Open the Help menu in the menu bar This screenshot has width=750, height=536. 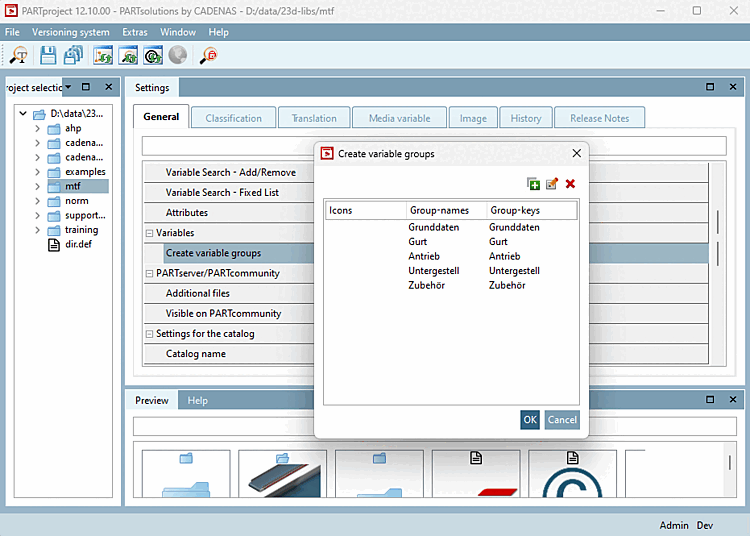point(219,32)
